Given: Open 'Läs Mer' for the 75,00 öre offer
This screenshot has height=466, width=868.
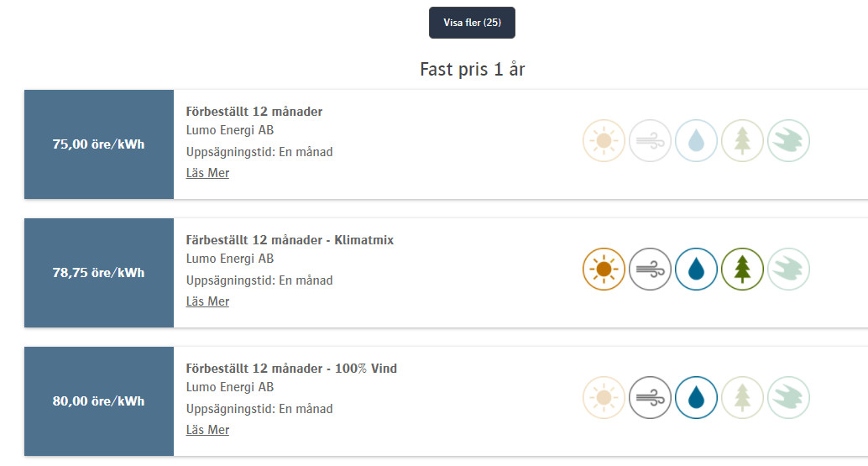Looking at the screenshot, I should (207, 173).
